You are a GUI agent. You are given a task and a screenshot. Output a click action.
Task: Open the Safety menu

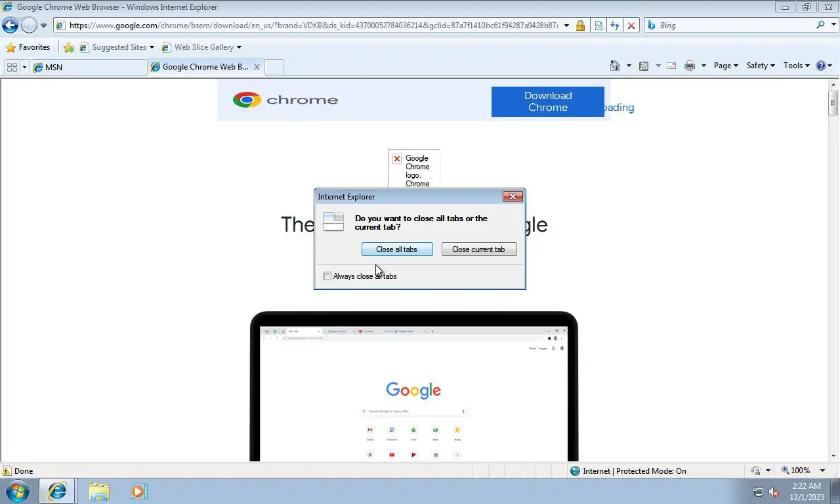pos(761,66)
